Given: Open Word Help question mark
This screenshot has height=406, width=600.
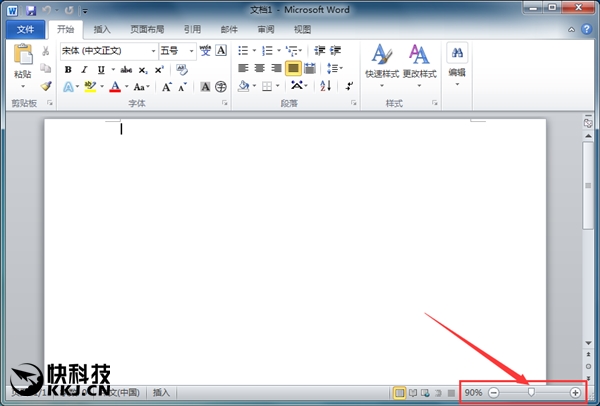Looking at the screenshot, I should [586, 29].
